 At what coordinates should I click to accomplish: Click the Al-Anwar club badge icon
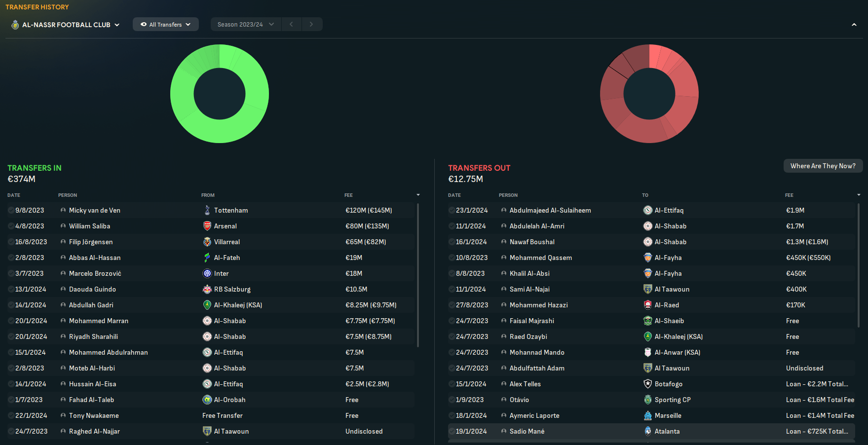point(648,352)
